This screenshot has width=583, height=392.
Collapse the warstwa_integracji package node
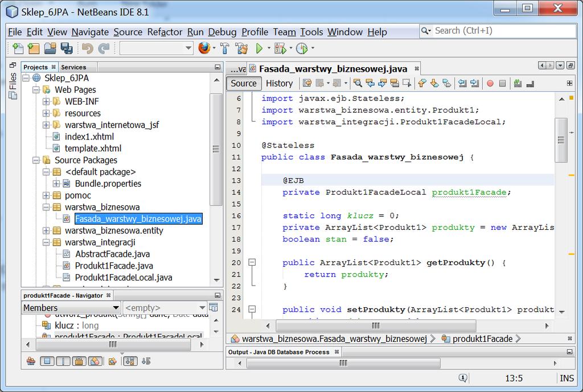[46, 242]
